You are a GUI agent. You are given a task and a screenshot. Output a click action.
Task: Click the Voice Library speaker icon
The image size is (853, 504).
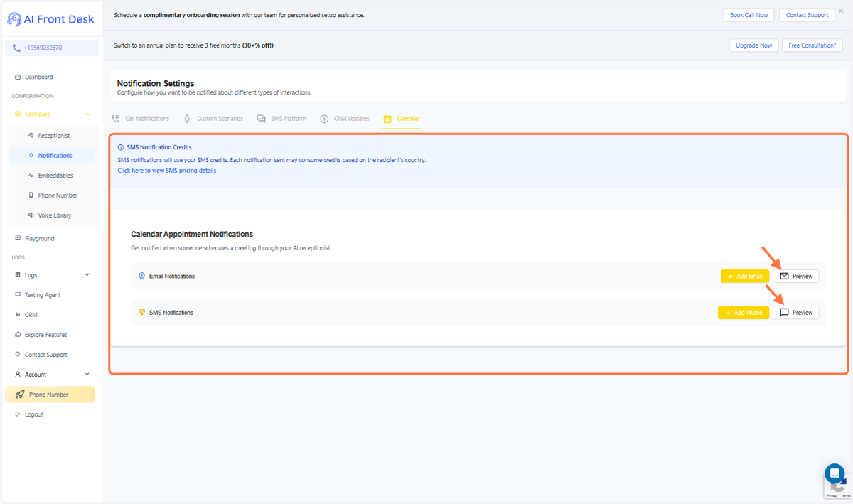(x=31, y=215)
